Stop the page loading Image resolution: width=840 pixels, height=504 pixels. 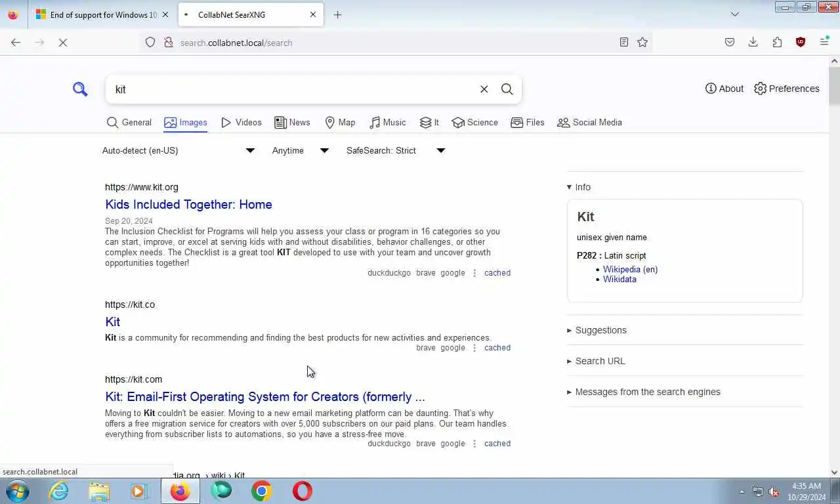click(x=63, y=43)
